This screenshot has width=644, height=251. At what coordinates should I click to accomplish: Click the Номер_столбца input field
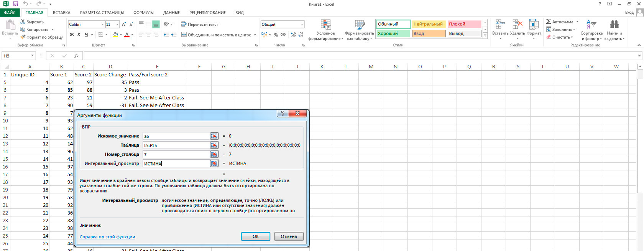[176, 154]
